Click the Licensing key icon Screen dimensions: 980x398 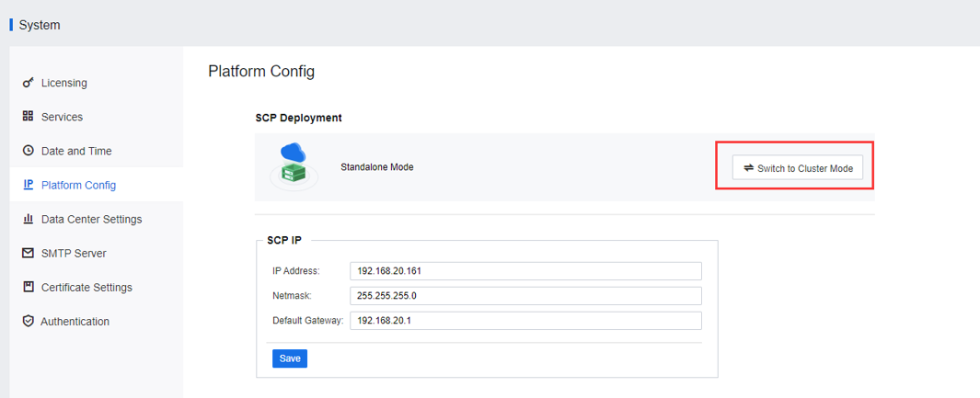coord(28,83)
